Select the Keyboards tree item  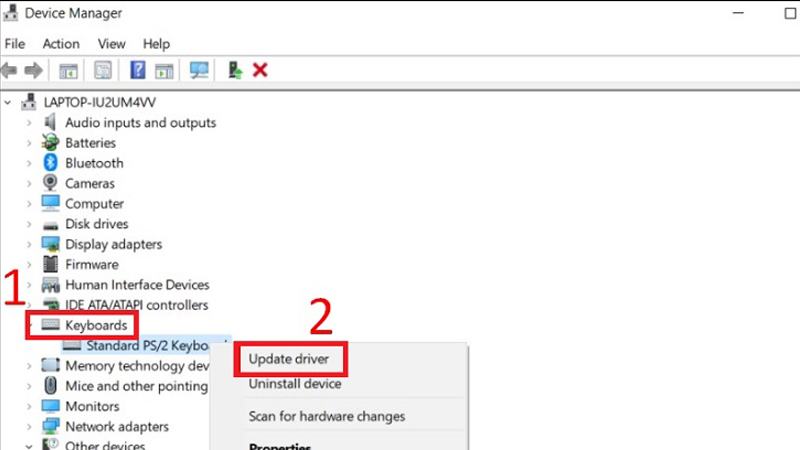(96, 325)
